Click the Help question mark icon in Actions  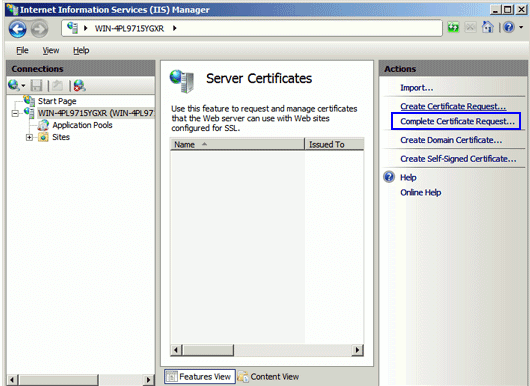pyautogui.click(x=389, y=177)
